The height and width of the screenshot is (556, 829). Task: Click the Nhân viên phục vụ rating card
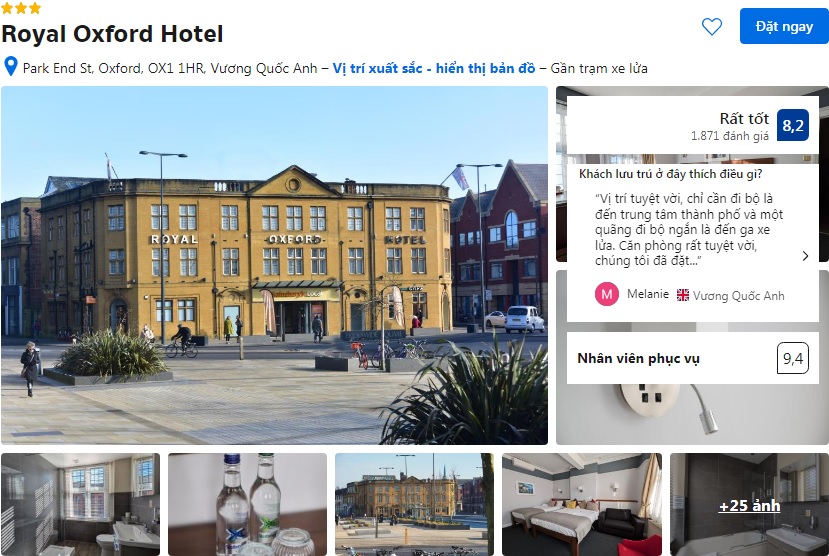(693, 358)
